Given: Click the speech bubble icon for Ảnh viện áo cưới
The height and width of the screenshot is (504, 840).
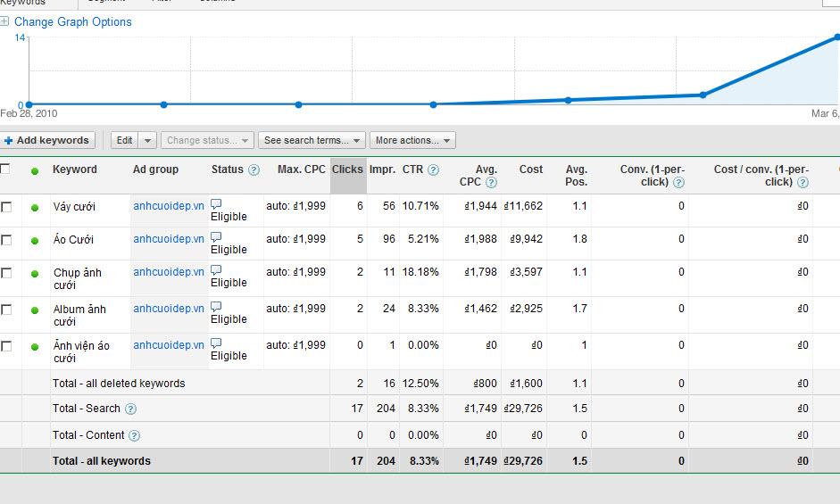Looking at the screenshot, I should (216, 343).
